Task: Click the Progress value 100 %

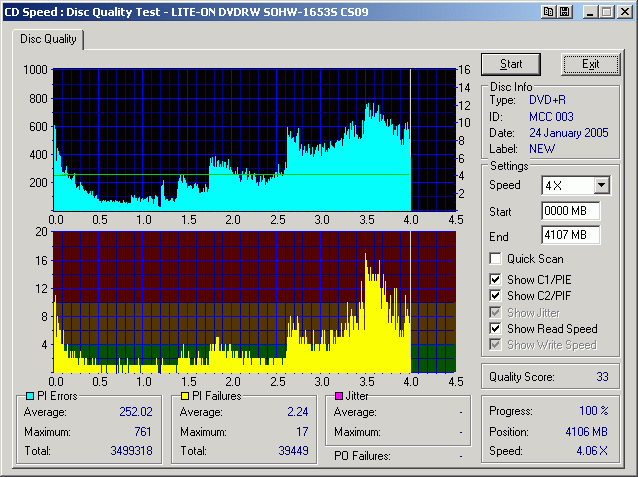Action: pos(594,411)
